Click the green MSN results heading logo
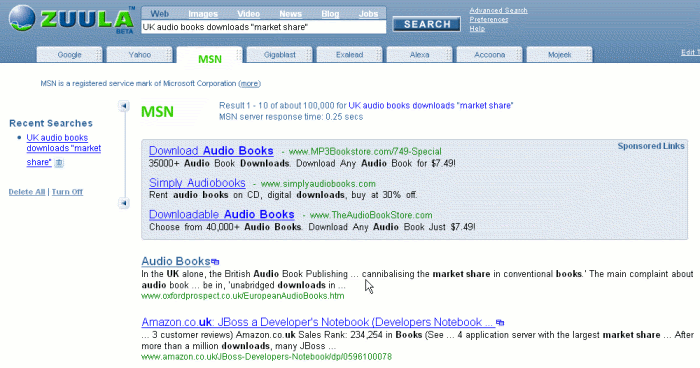The width and height of the screenshot is (700, 368). point(158,112)
